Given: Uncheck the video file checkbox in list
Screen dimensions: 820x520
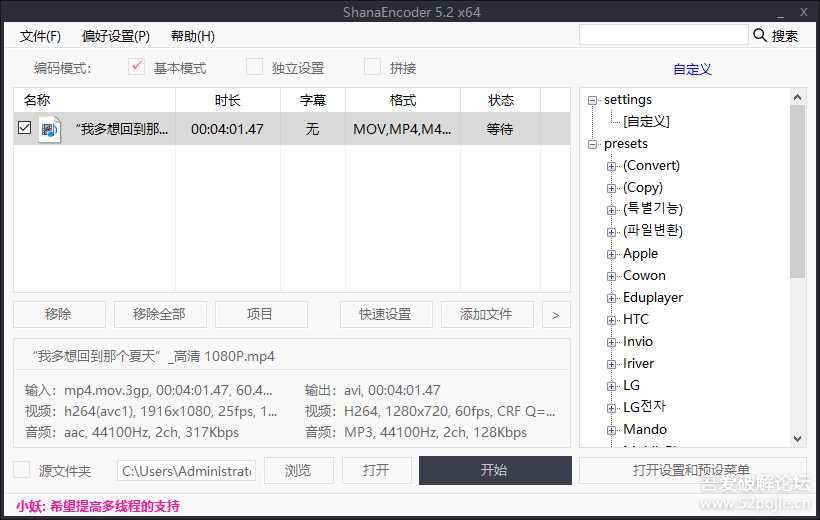Looking at the screenshot, I should [25, 128].
